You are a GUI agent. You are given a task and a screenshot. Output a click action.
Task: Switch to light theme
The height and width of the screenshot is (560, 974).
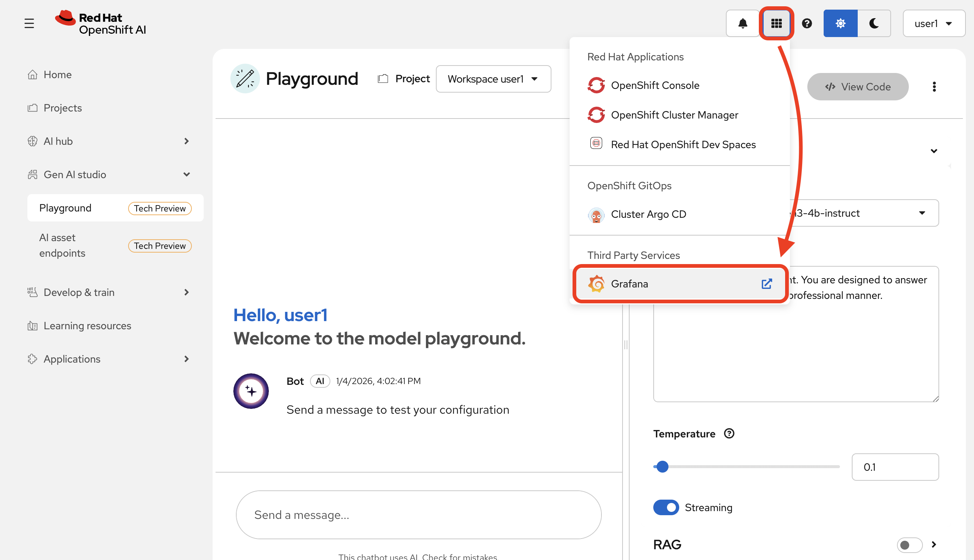point(840,23)
